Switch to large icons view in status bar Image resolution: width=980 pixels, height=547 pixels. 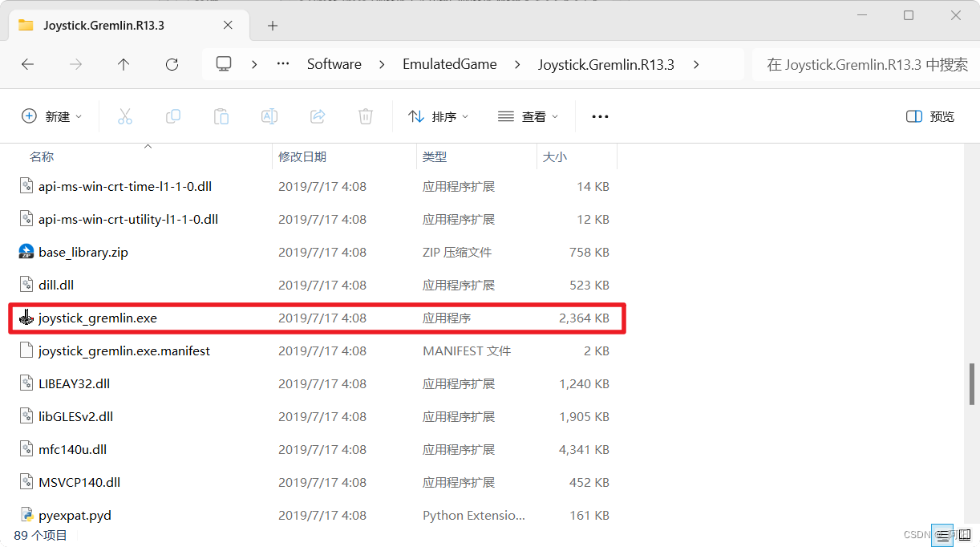[x=965, y=535]
